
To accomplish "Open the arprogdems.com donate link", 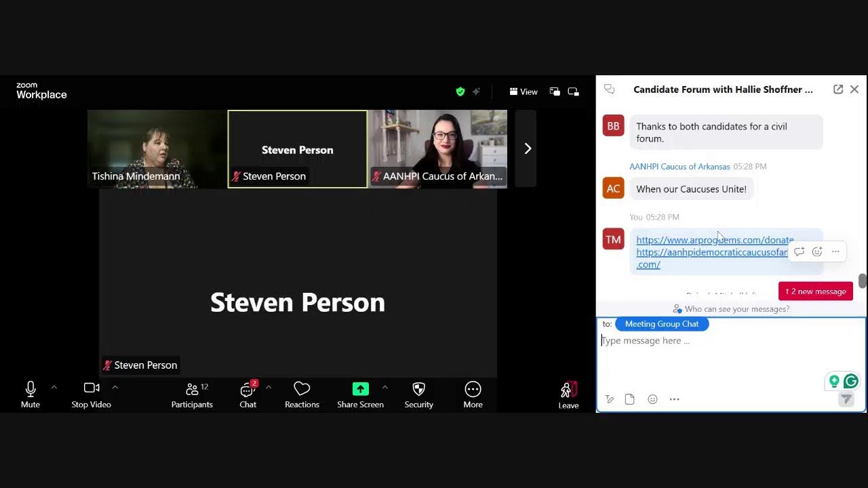I will tap(715, 240).
